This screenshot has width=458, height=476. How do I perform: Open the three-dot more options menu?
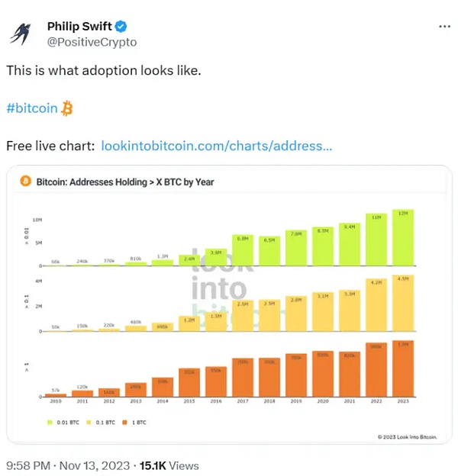click(x=443, y=27)
